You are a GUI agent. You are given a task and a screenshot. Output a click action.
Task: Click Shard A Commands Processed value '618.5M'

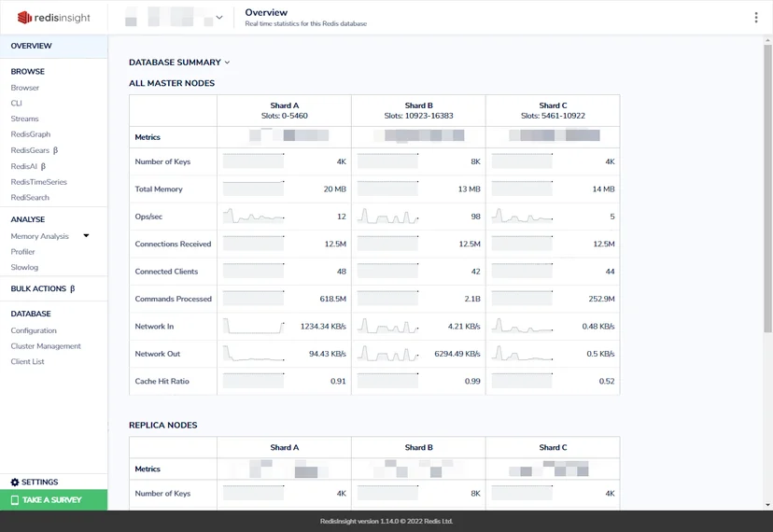point(332,299)
